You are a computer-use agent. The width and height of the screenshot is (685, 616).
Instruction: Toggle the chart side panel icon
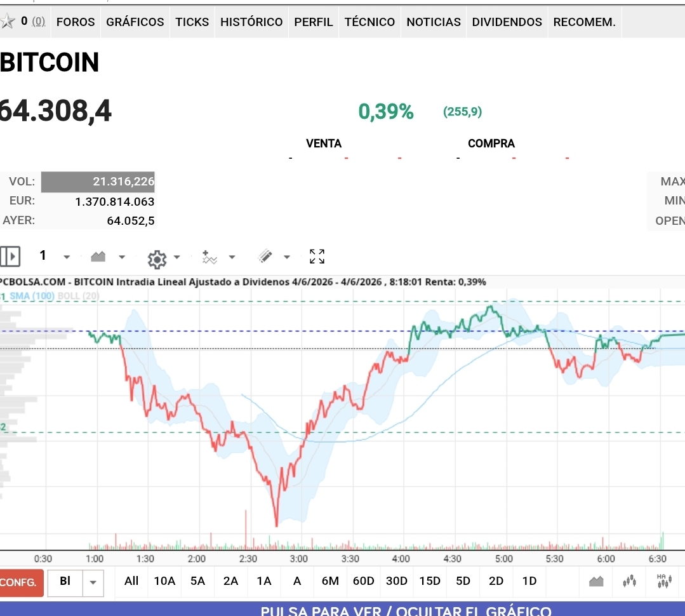coord(10,256)
